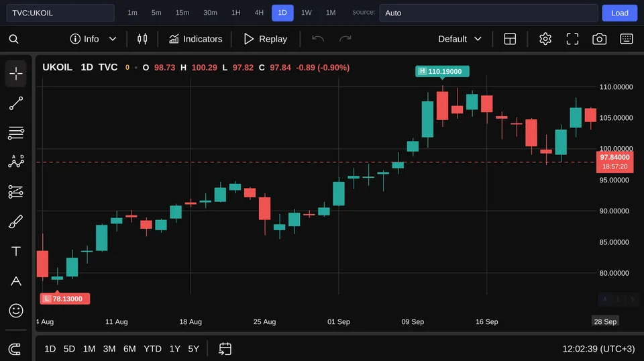Image resolution: width=644 pixels, height=361 pixels.
Task: Set date range to 5Y
Action: [x=193, y=349]
